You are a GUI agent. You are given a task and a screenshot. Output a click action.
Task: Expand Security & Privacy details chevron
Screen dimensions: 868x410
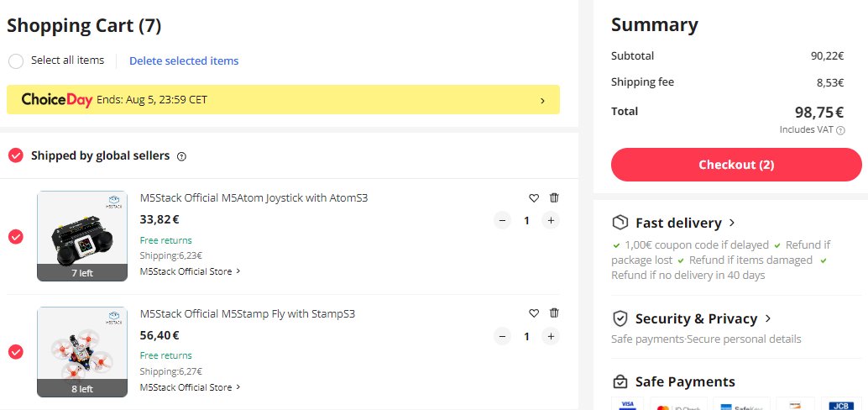coord(768,318)
